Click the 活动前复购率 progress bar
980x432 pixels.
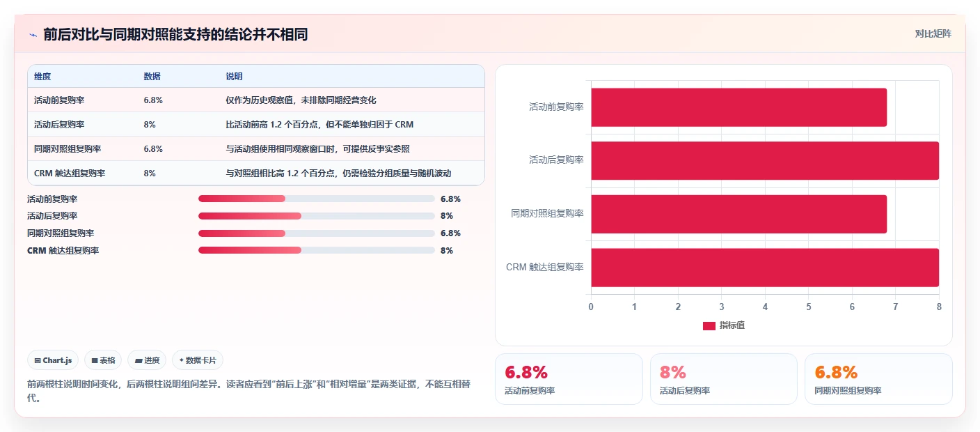tap(316, 199)
